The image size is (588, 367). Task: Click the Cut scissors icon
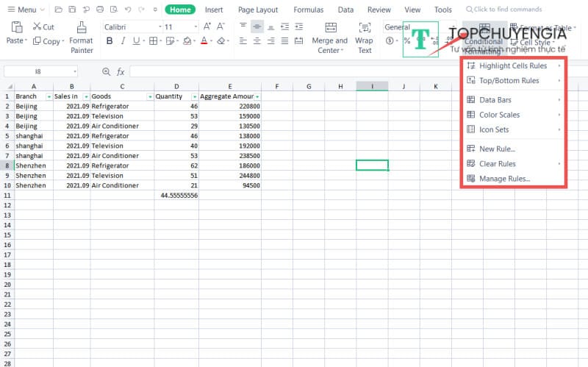tap(37, 26)
